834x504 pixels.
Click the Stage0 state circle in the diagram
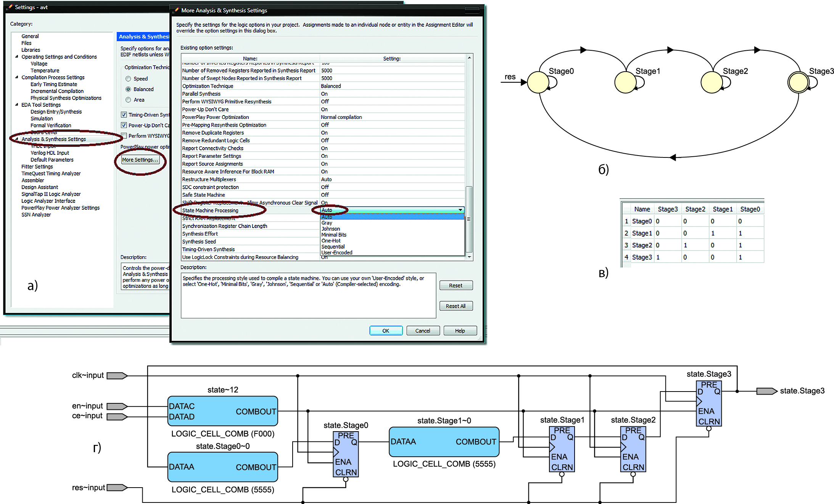point(538,82)
